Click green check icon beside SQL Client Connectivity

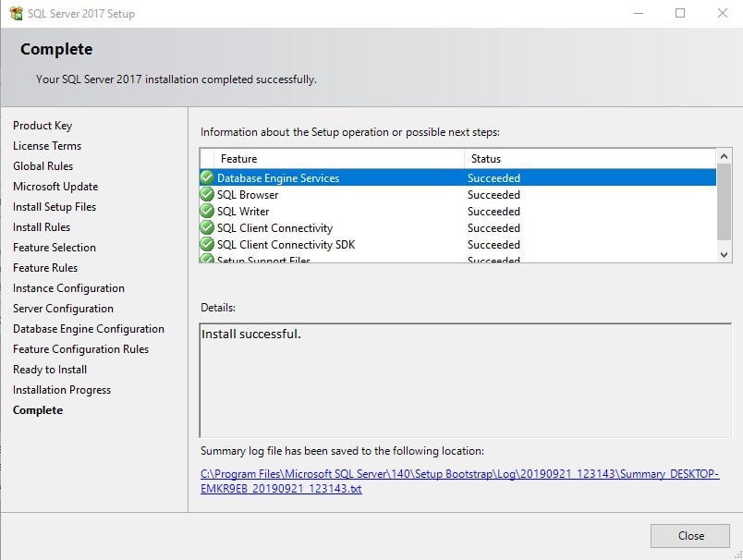coord(207,228)
